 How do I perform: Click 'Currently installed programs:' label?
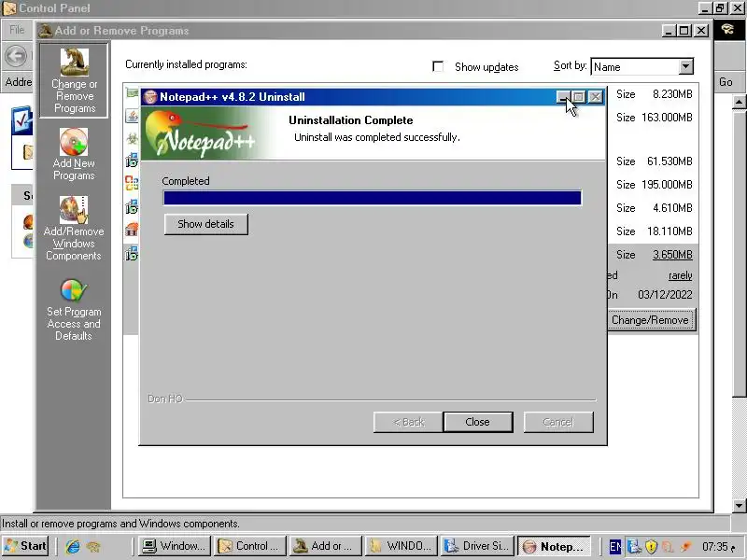[x=186, y=64]
